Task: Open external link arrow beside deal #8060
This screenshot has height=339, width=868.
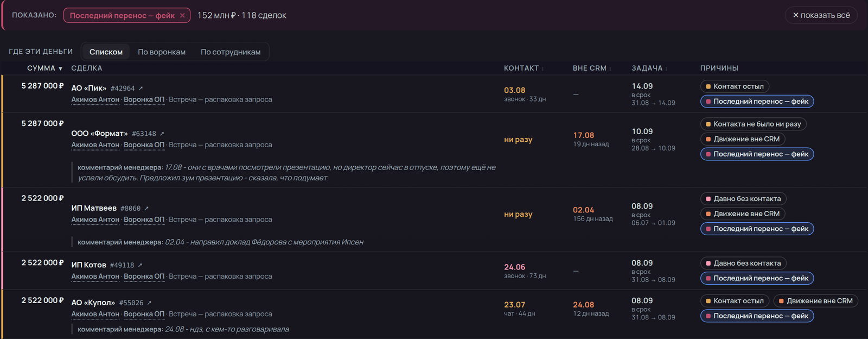Action: (146, 209)
